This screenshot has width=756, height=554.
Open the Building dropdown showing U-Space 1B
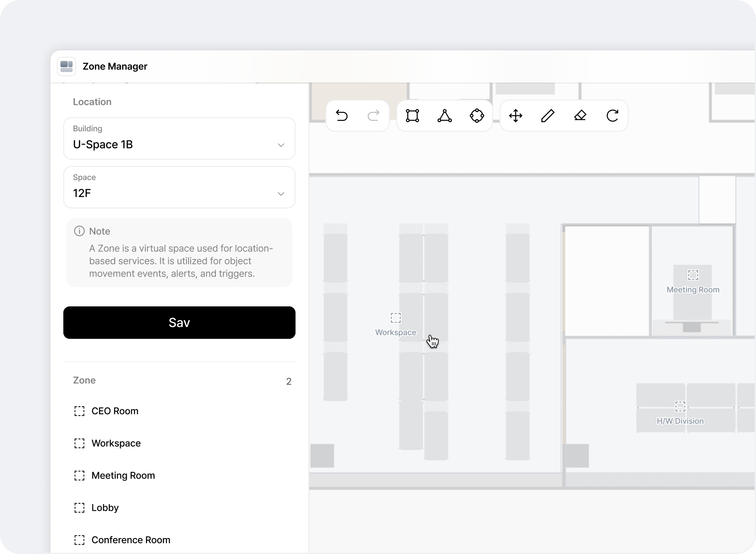(x=179, y=138)
